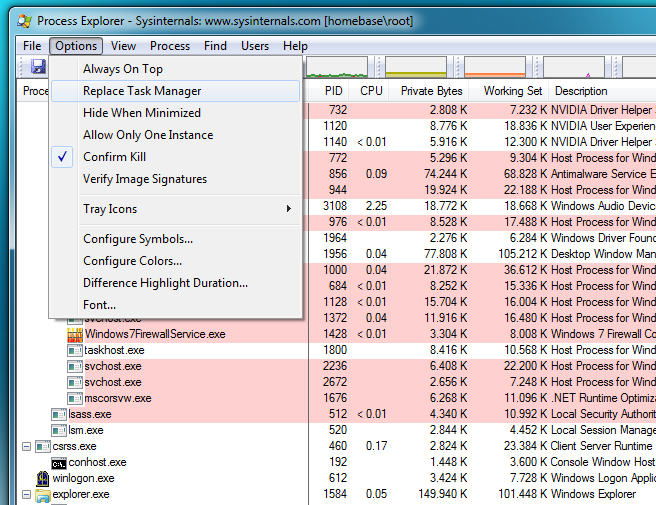Toggle the Confirm Kill option
Screen dimensions: 656x505
click(175, 157)
